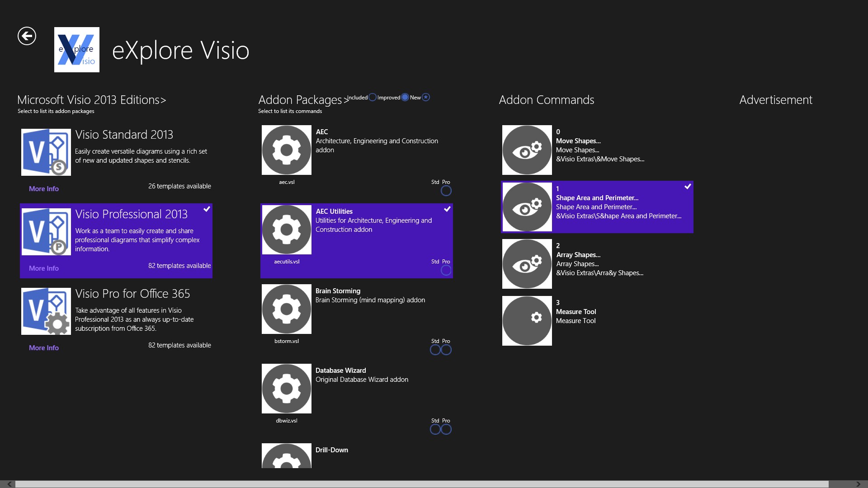Toggle the Pro circle under AEC Utilities
The image size is (868, 488).
[446, 270]
